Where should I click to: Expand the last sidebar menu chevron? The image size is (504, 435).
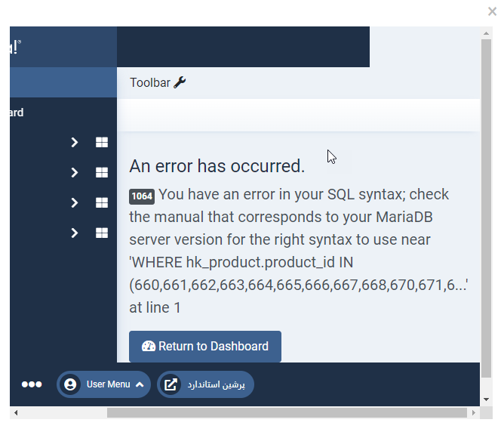pyautogui.click(x=74, y=233)
